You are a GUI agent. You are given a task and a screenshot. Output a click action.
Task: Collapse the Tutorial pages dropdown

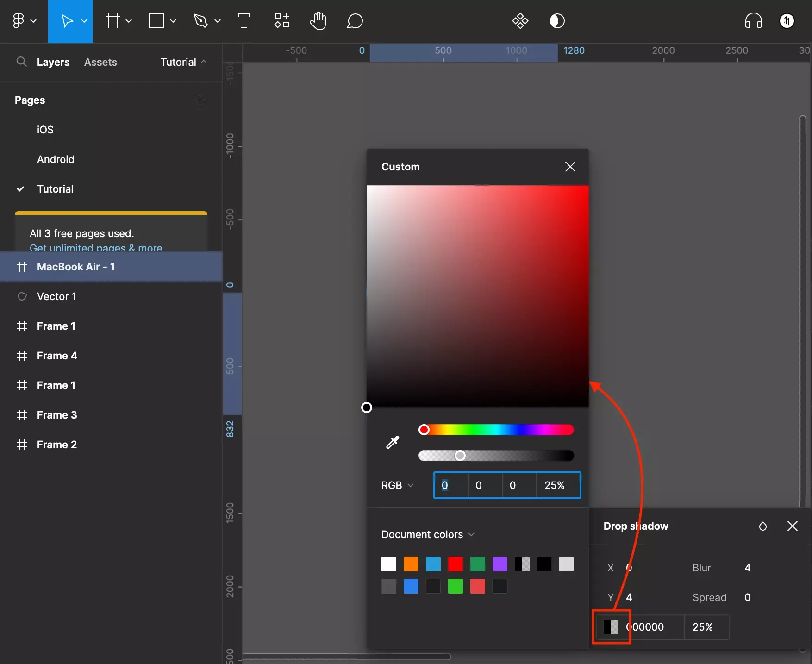tap(184, 62)
